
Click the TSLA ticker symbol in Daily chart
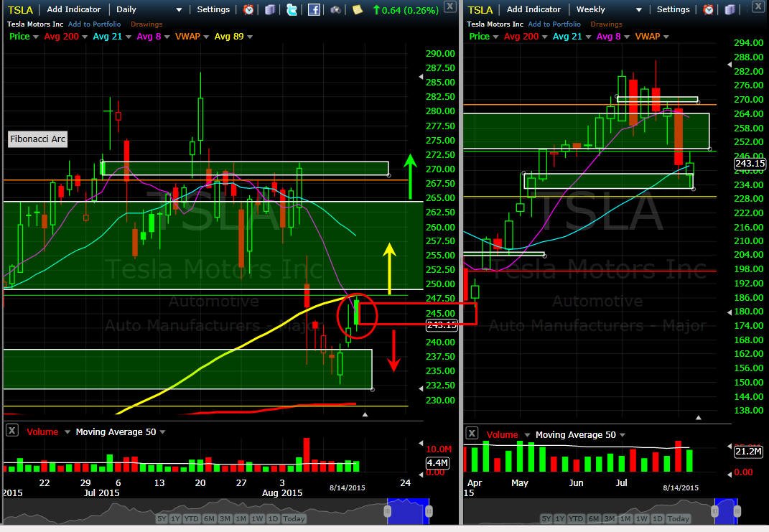(20, 10)
